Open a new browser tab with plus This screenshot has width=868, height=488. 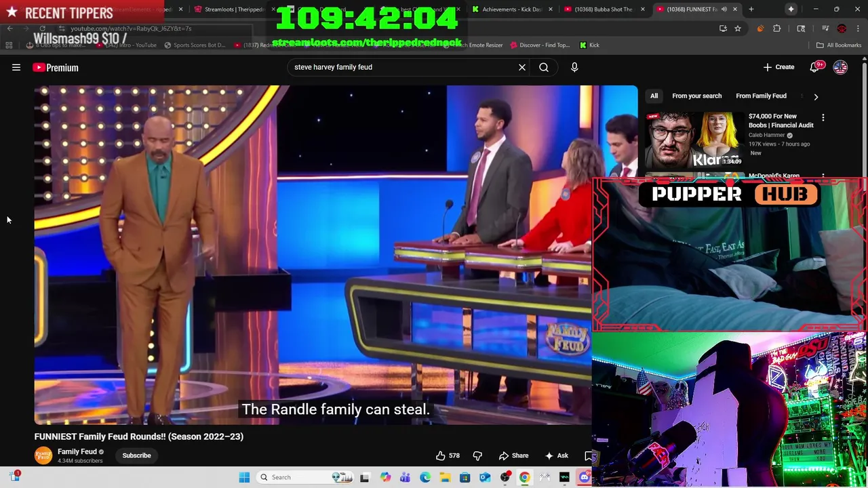(x=751, y=9)
